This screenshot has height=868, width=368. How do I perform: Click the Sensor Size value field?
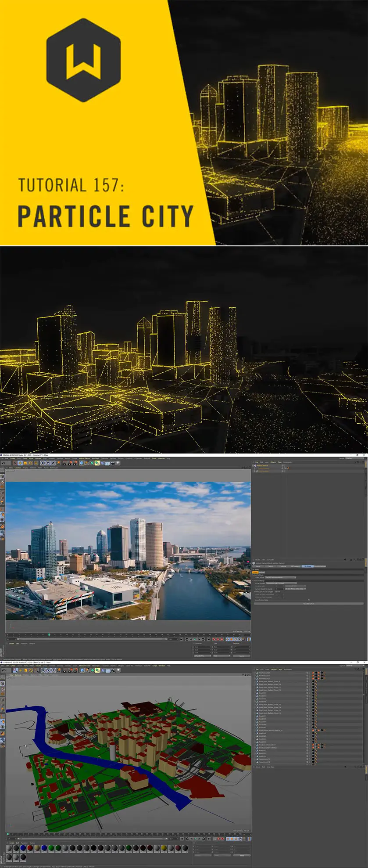coord(279,589)
